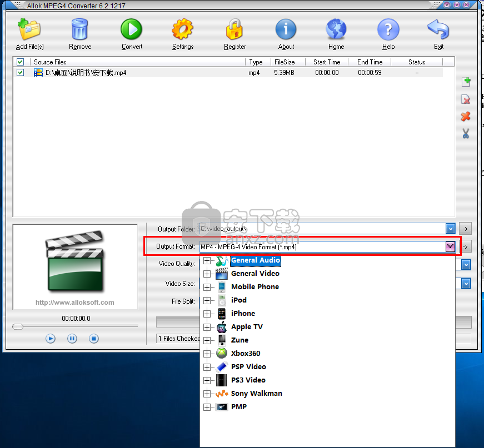
Task: Expand the General Audio tree node
Action: coord(207,260)
